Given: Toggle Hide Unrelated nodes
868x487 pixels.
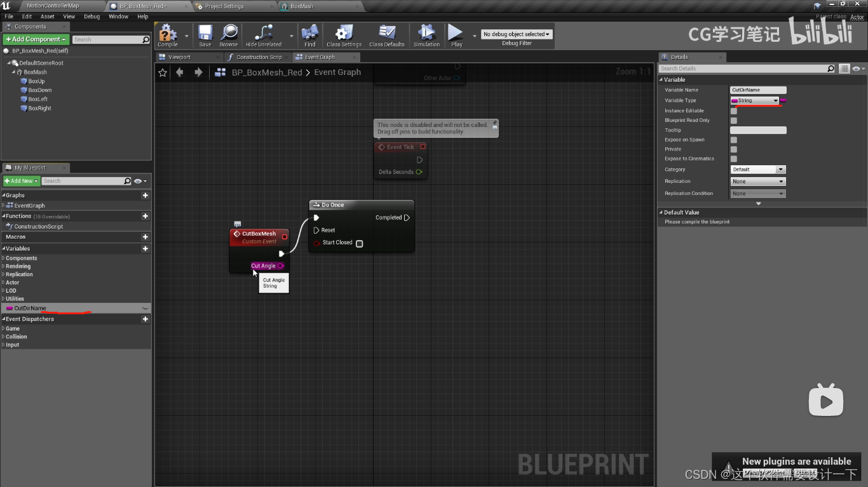Looking at the screenshot, I should tap(263, 36).
